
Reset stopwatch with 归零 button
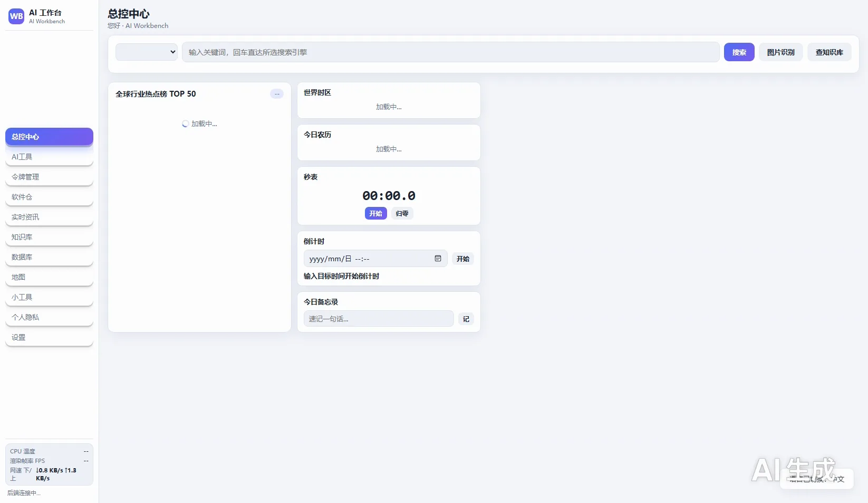click(402, 213)
